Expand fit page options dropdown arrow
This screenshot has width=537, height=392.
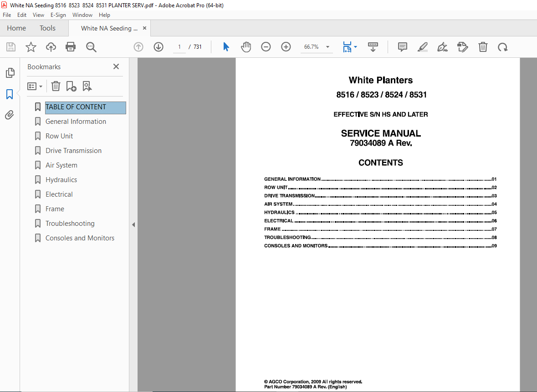click(355, 47)
